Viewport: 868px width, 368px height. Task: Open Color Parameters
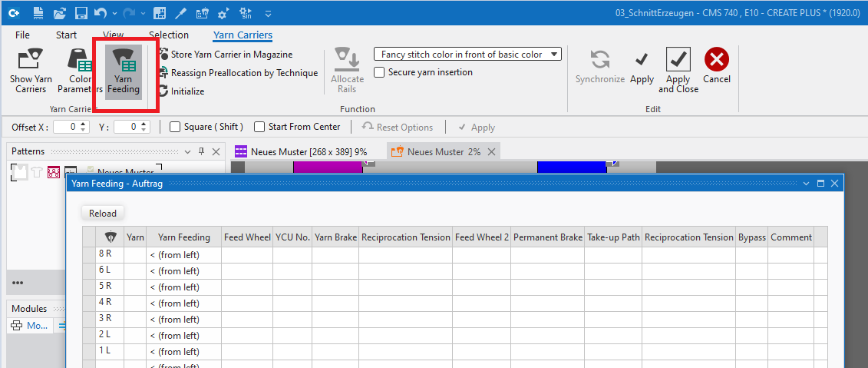coord(79,71)
